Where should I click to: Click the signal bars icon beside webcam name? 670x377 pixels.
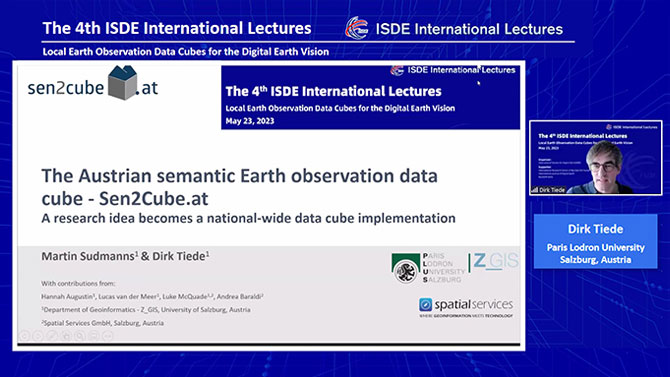pos(535,190)
